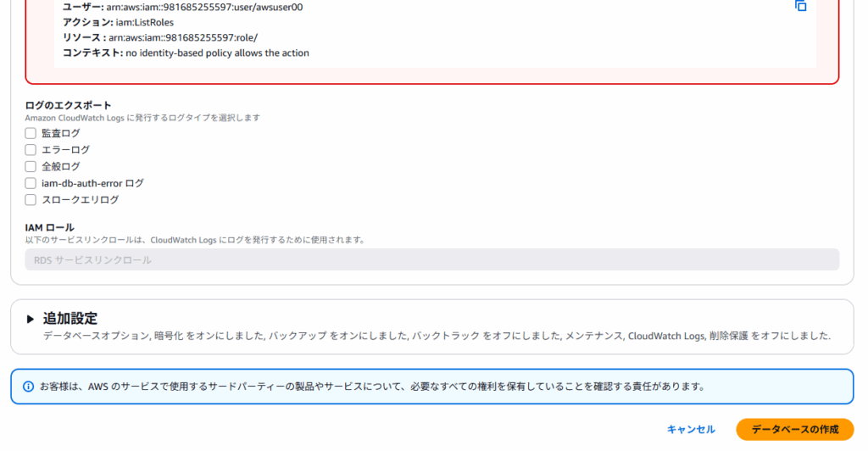Click the RDS サービスリンクロール field

point(431,259)
